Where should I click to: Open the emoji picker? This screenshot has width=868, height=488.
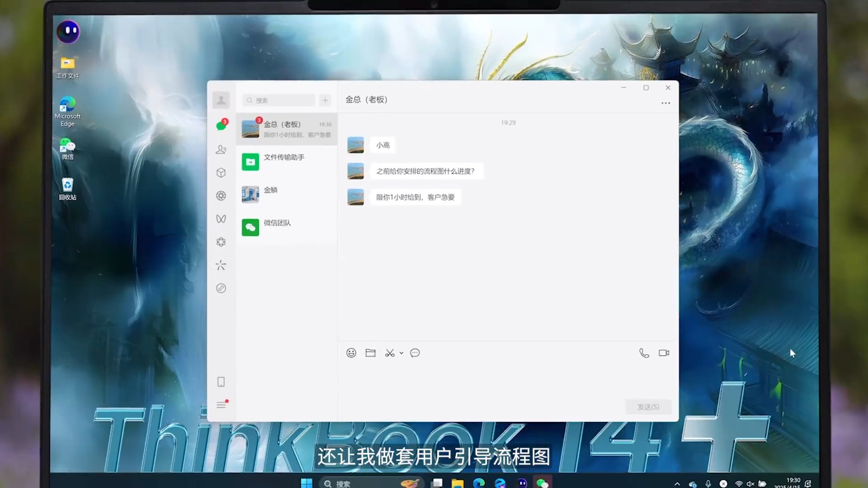click(x=352, y=353)
